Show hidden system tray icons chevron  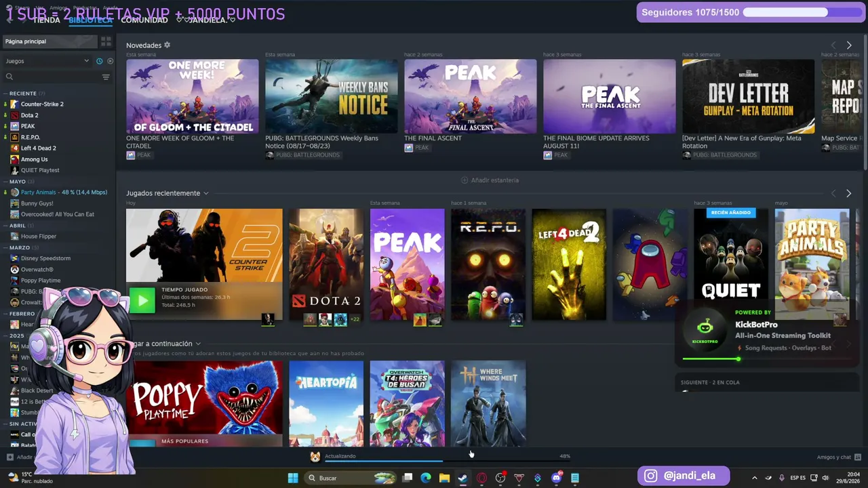pos(754,478)
